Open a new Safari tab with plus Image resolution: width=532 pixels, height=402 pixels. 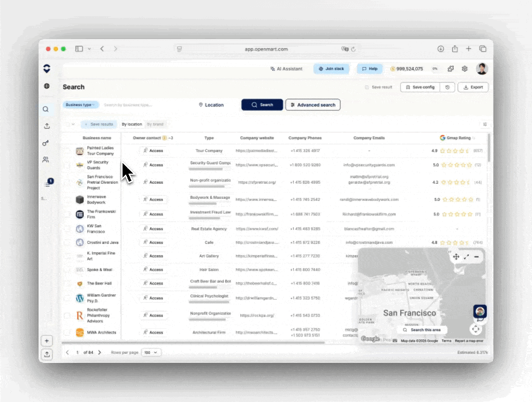click(x=468, y=49)
